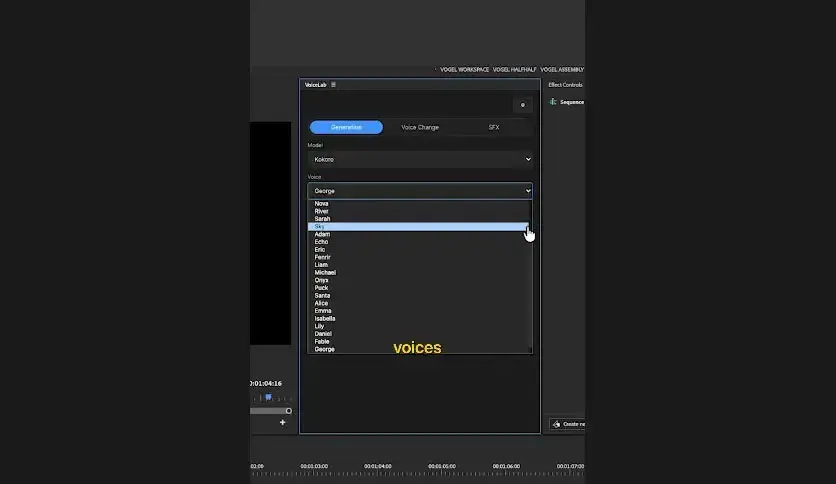Switch to the SFX tab
Viewport: 836px width, 484px height.
click(x=494, y=127)
